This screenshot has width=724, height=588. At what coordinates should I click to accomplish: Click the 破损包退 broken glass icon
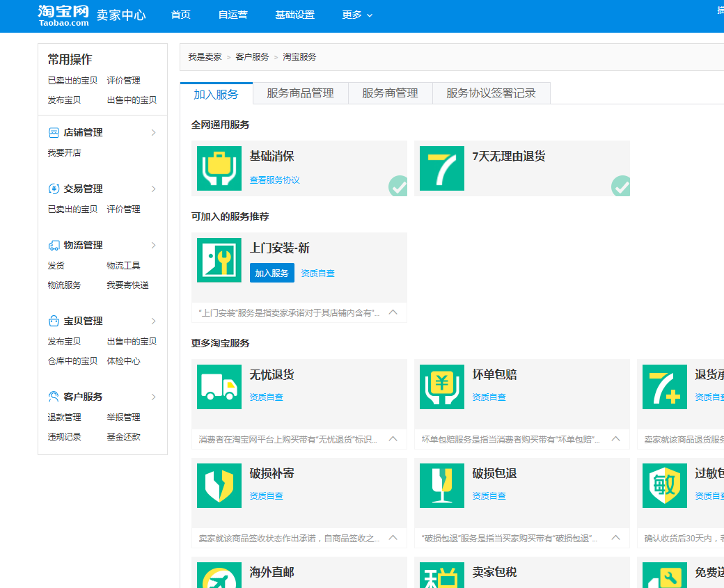pyautogui.click(x=442, y=486)
